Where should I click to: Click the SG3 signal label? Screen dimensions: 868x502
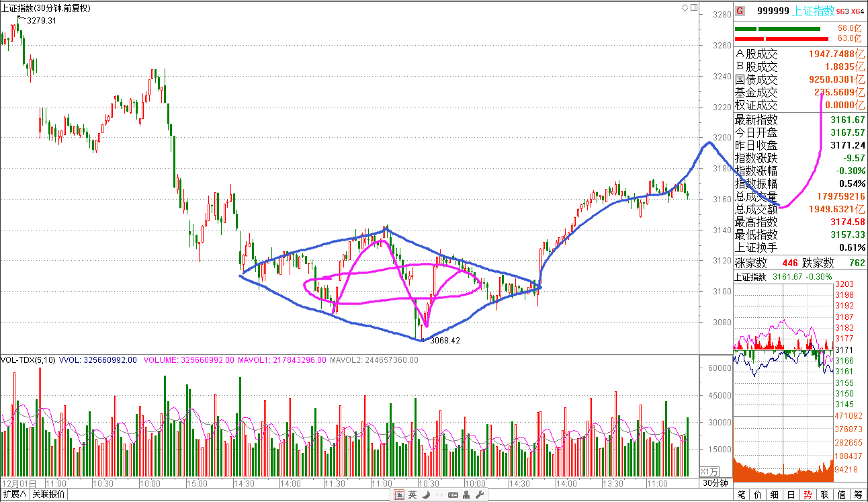coord(842,11)
